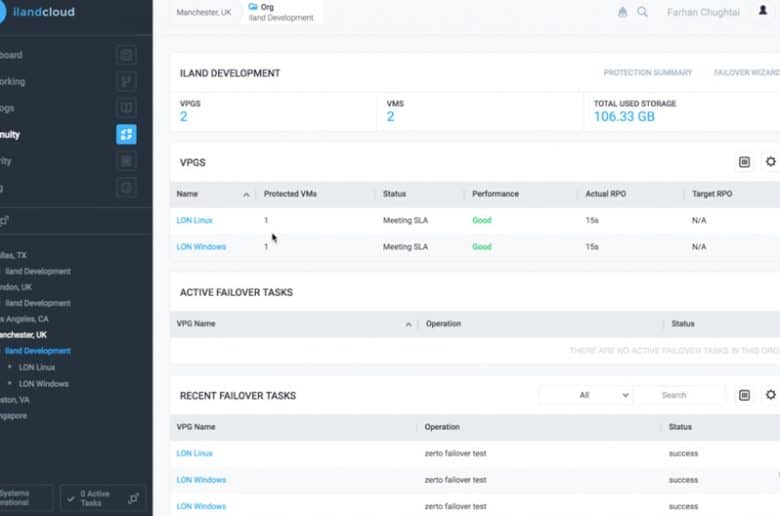Click Good performance for LON Linux
The image size is (780, 516).
[482, 220]
